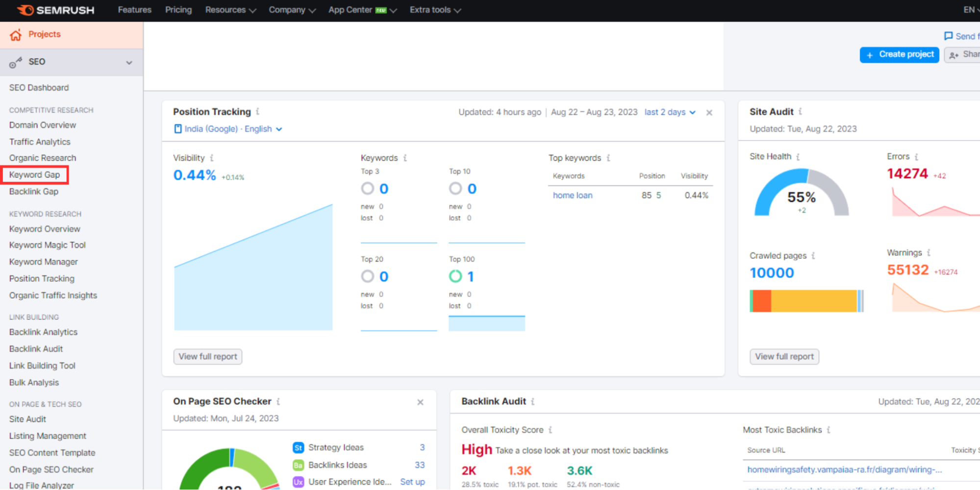Screen dimensions: 980x490
Task: Open the Extra tools menu
Action: point(434,10)
